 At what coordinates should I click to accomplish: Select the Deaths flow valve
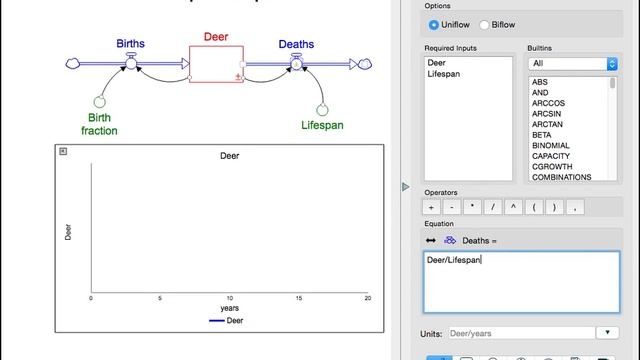pos(296,63)
